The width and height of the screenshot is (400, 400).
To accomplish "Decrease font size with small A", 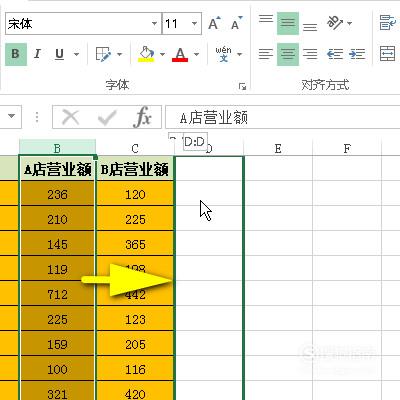I will [x=237, y=23].
